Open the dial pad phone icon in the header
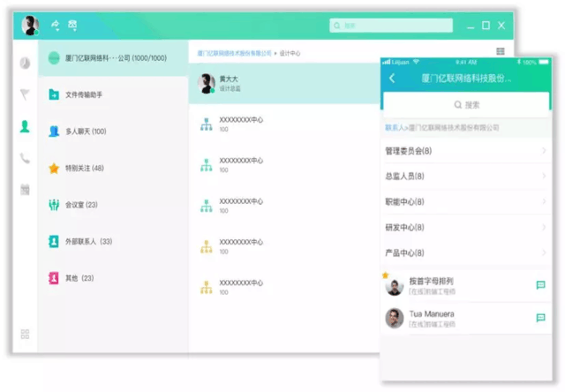565x392 pixels. (x=73, y=26)
